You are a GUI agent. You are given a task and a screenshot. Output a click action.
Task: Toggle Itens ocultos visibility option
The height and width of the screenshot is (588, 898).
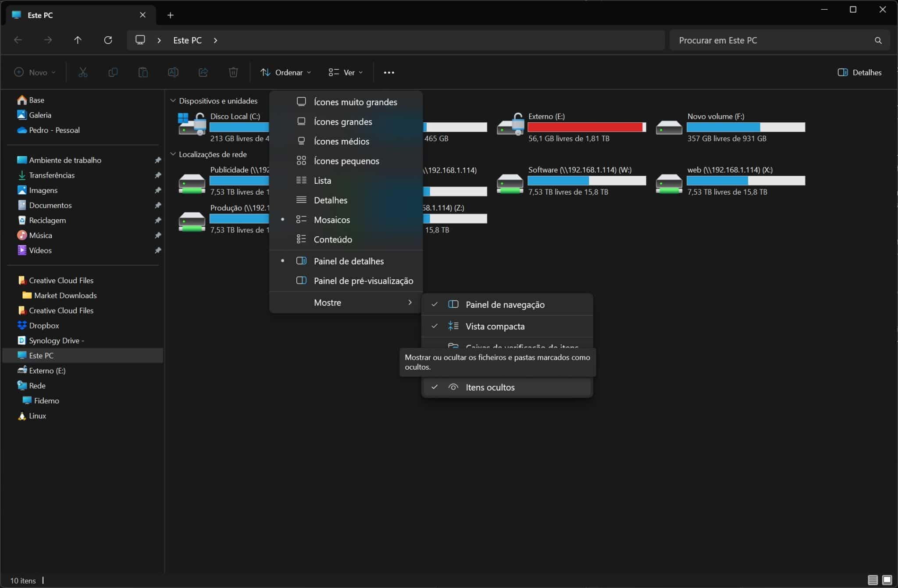(x=490, y=388)
